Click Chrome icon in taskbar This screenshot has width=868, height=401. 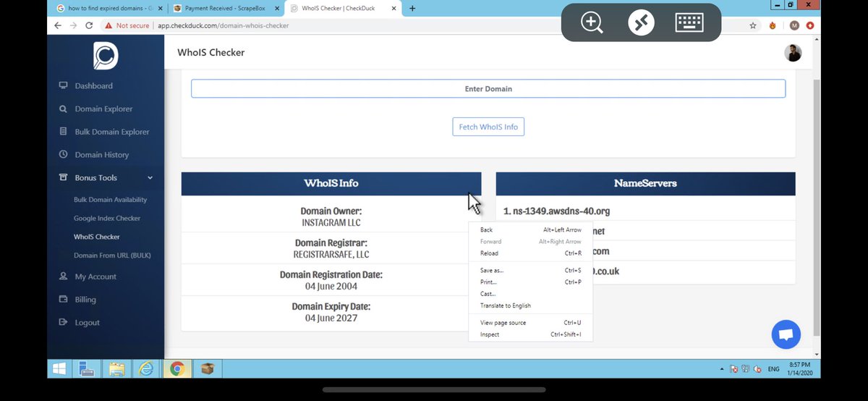point(176,368)
